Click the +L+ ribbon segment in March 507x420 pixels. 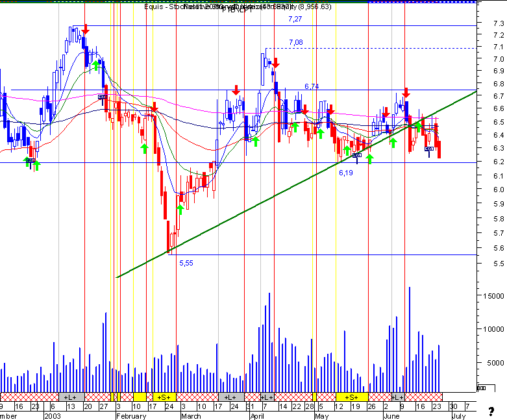[232, 397]
